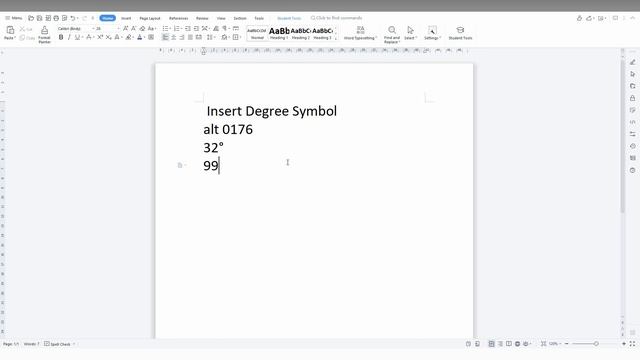The height and width of the screenshot is (360, 640).
Task: Click the Student Tools ribbon icon
Action: 460,33
